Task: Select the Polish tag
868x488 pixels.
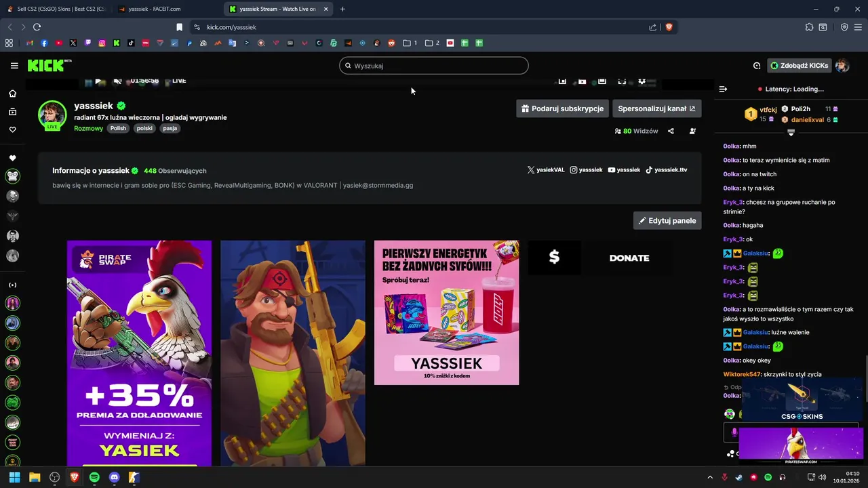Action: coord(119,128)
